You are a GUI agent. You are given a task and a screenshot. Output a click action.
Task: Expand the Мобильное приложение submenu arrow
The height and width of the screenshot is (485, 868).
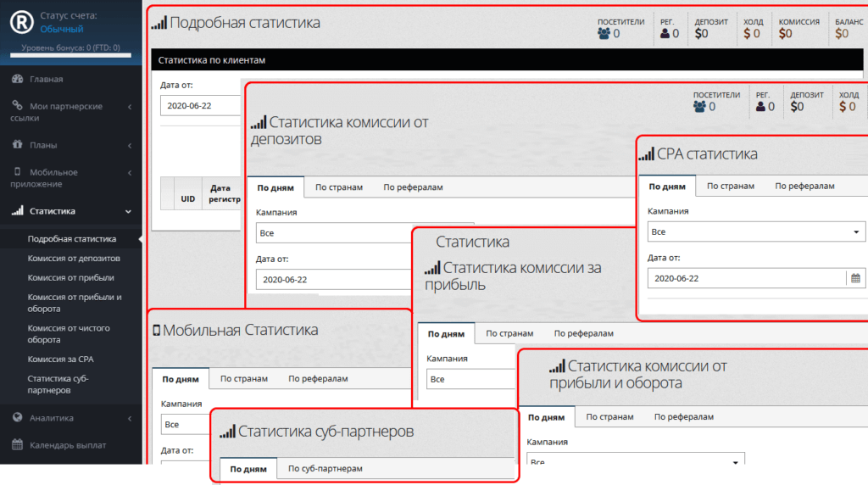[130, 173]
